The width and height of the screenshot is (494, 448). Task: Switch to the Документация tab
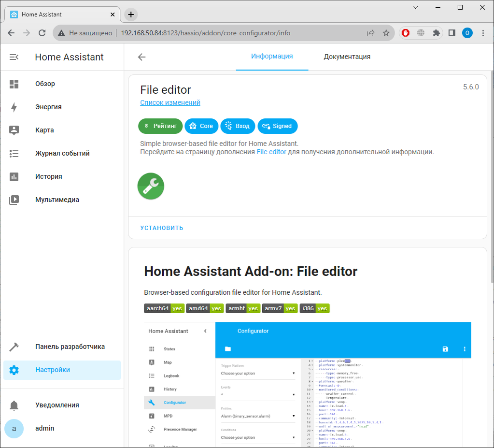point(347,57)
